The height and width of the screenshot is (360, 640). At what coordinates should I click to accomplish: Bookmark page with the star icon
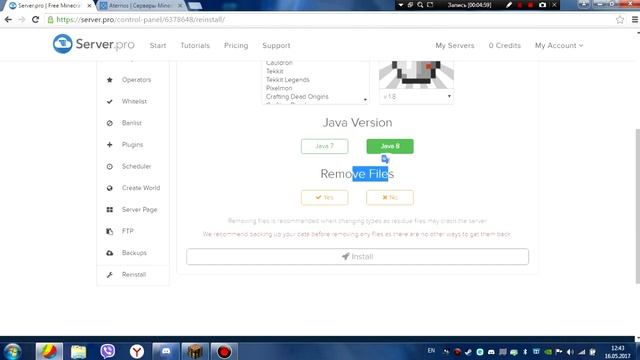coord(620,20)
